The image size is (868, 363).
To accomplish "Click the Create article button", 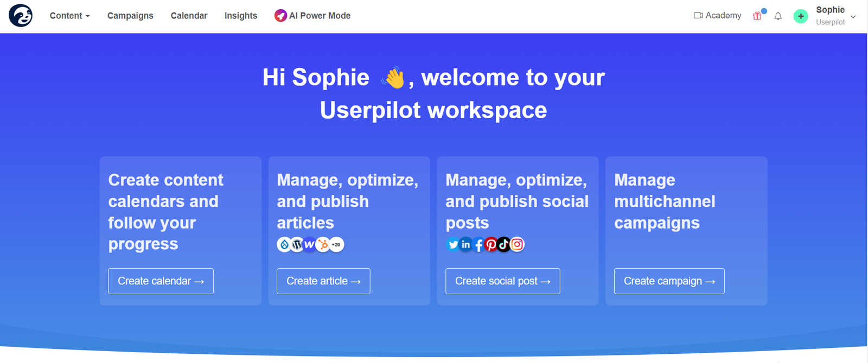I will [323, 281].
